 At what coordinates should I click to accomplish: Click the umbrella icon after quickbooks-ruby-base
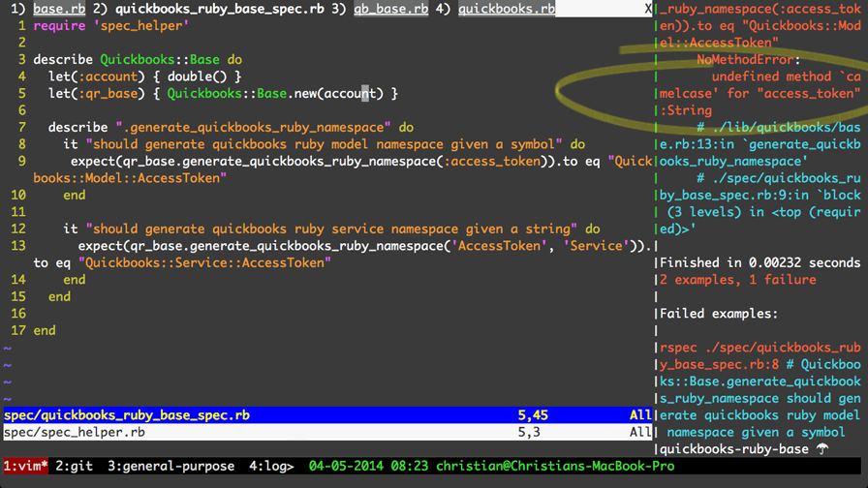[822, 449]
